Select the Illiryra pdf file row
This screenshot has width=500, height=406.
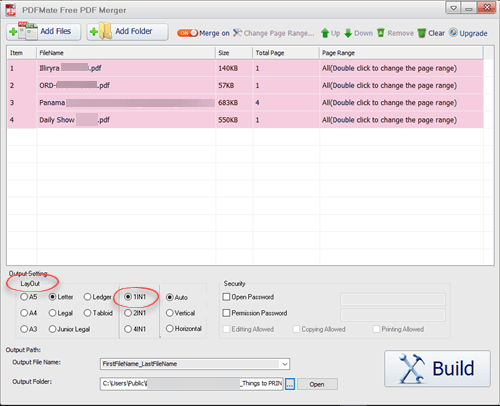(245, 68)
